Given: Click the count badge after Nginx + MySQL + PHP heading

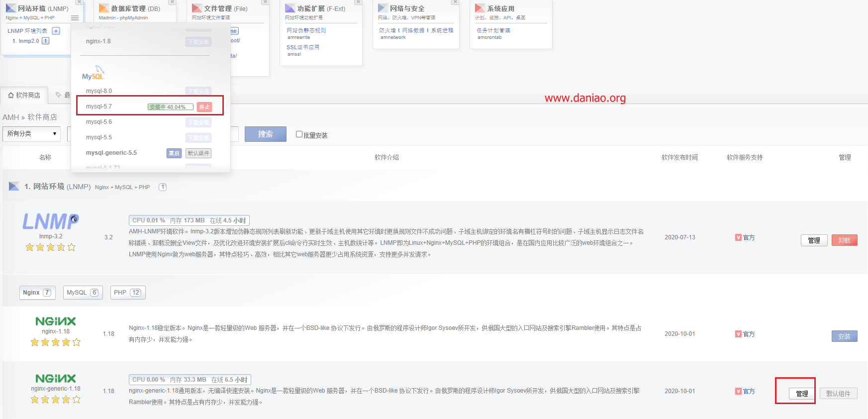Looking at the screenshot, I should 163,187.
